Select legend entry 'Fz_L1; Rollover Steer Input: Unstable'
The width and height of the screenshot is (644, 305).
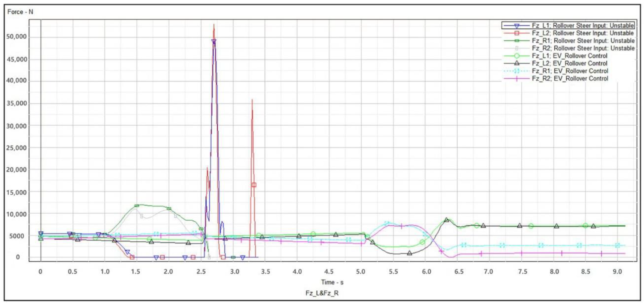click(x=583, y=25)
